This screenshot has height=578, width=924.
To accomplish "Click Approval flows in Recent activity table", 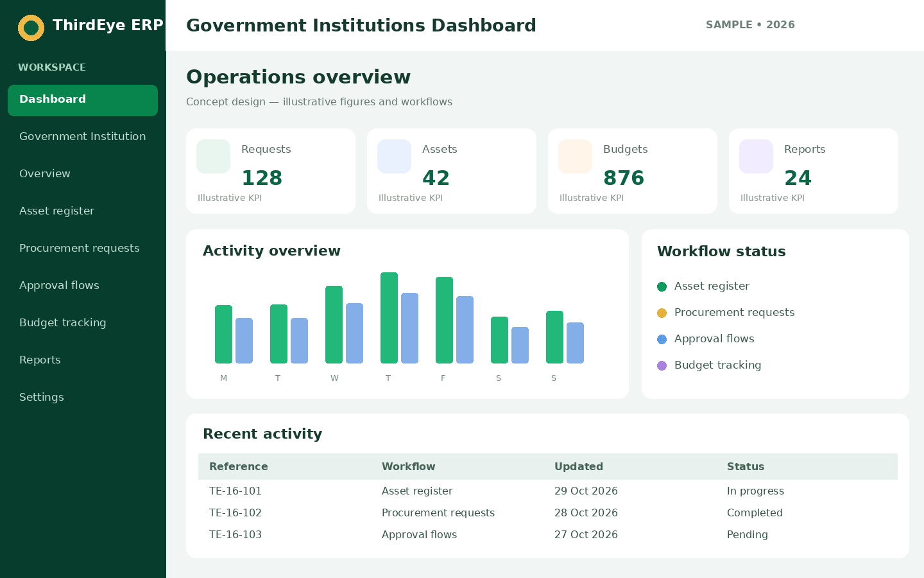I will (419, 535).
